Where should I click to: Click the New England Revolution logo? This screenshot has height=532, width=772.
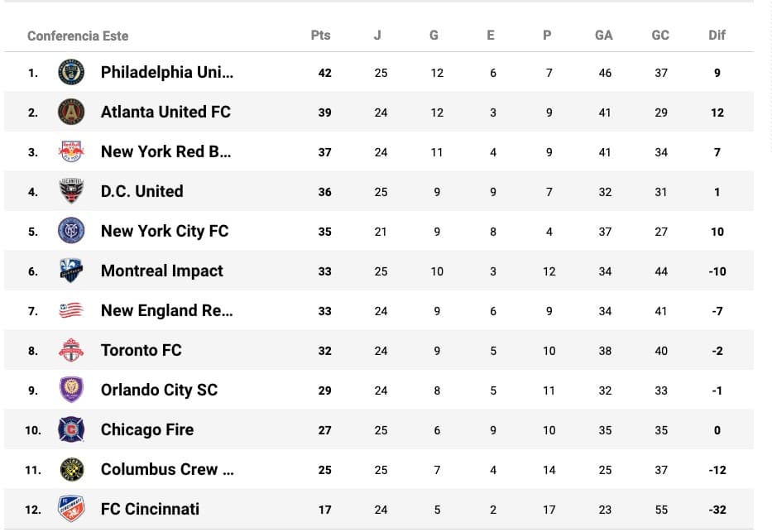[71, 310]
